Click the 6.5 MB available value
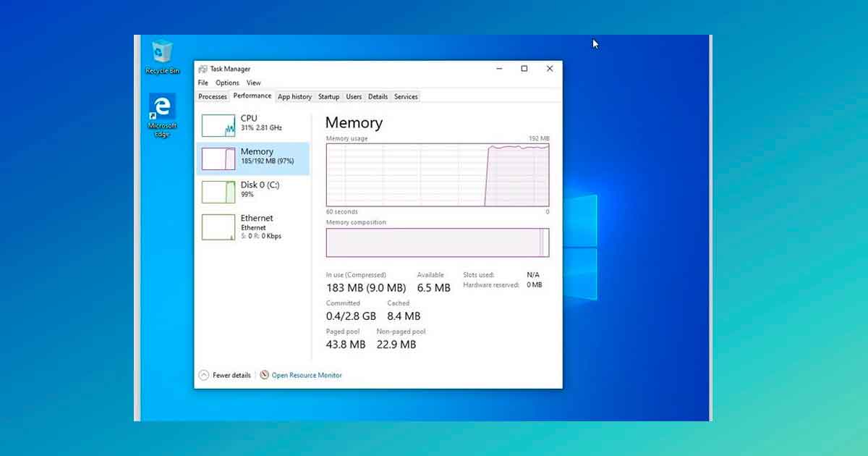Image resolution: width=868 pixels, height=456 pixels. (x=434, y=288)
